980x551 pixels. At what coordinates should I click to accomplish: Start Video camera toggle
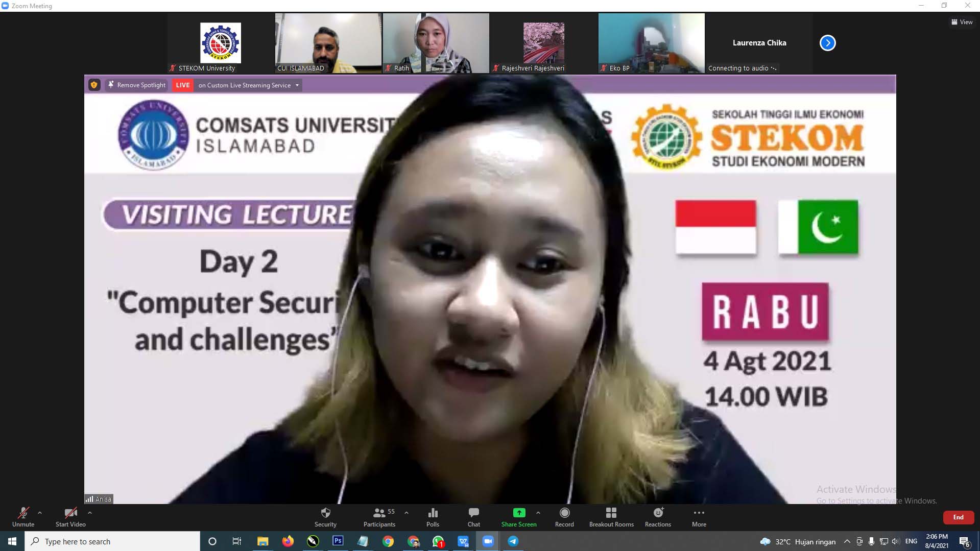[x=70, y=517]
